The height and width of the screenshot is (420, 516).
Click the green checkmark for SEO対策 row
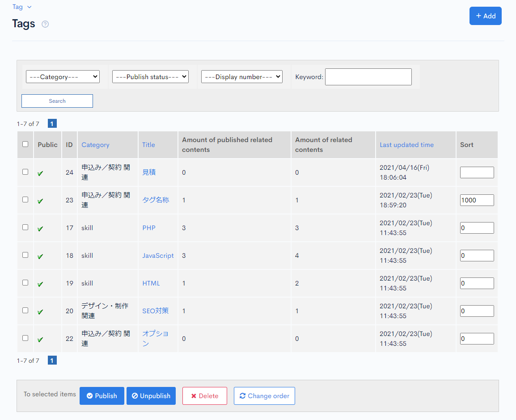(x=40, y=312)
